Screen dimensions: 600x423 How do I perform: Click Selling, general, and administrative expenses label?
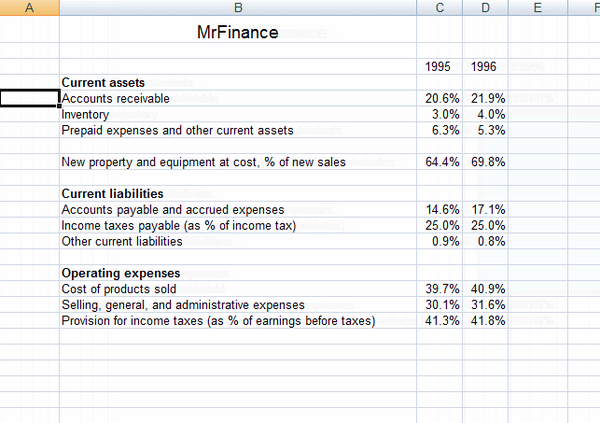(x=183, y=305)
